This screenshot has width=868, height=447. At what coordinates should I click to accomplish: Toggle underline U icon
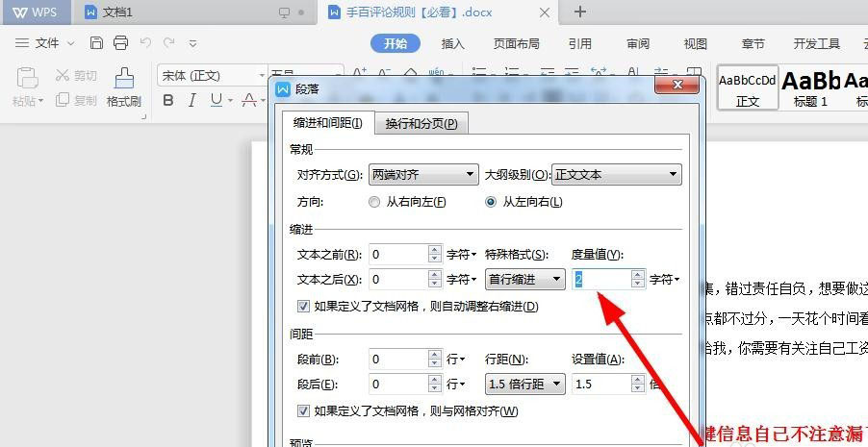tap(217, 100)
